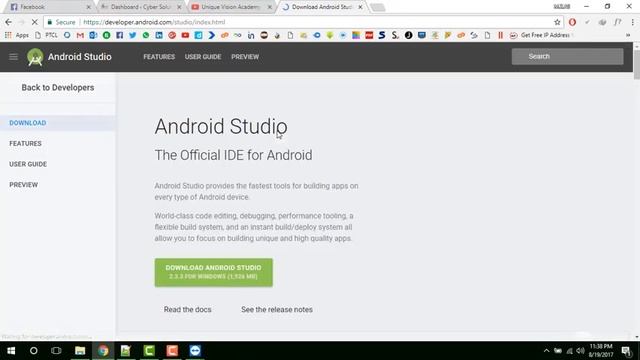
Task: Open Read the docs link
Action: tap(187, 309)
